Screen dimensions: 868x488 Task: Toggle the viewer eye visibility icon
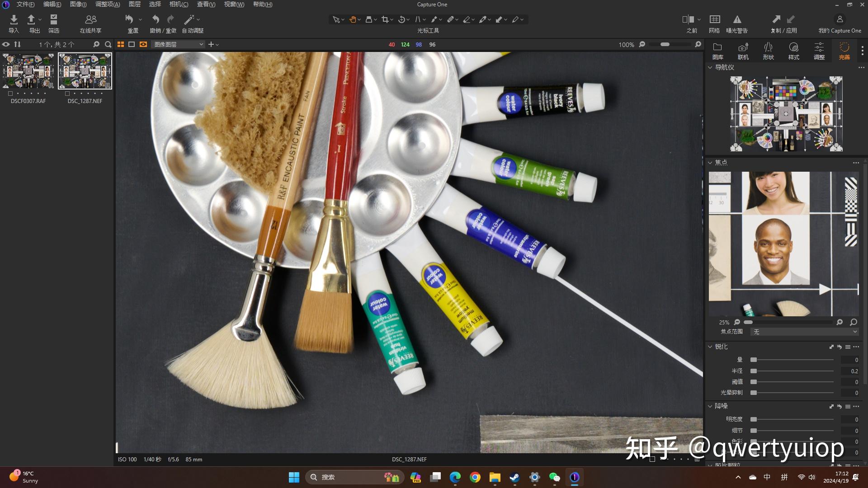6,44
